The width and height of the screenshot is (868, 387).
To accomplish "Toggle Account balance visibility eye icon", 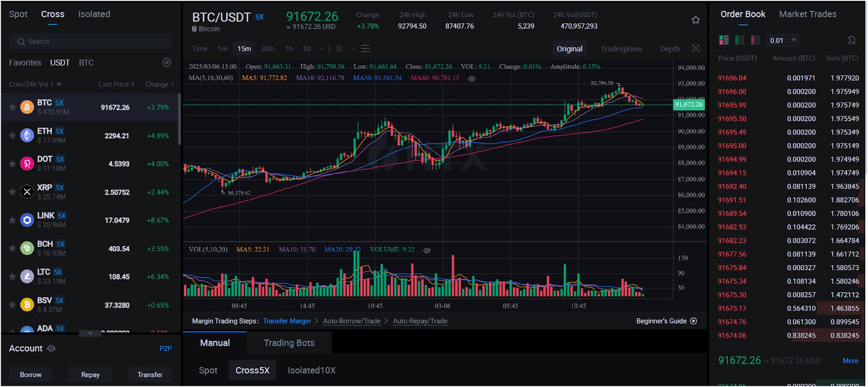I will coord(52,349).
